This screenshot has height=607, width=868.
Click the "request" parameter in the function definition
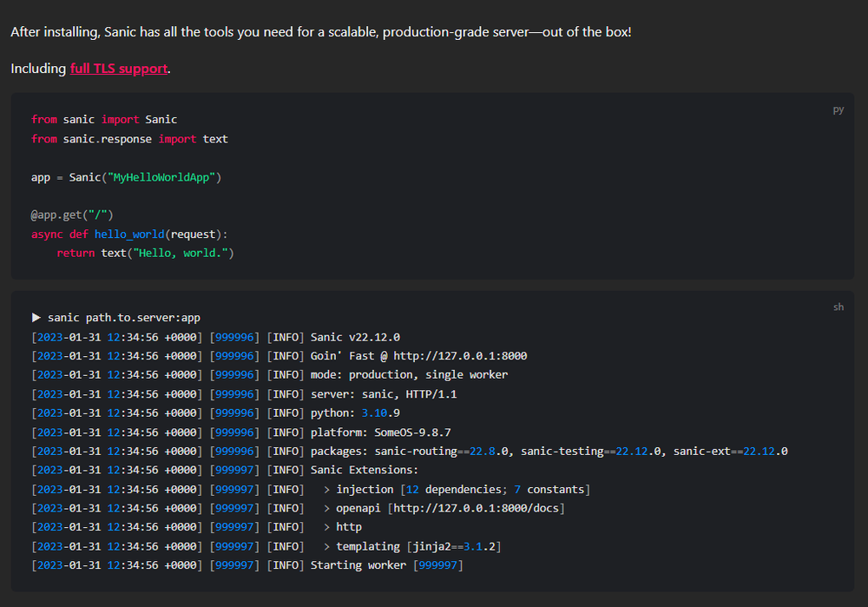[194, 234]
